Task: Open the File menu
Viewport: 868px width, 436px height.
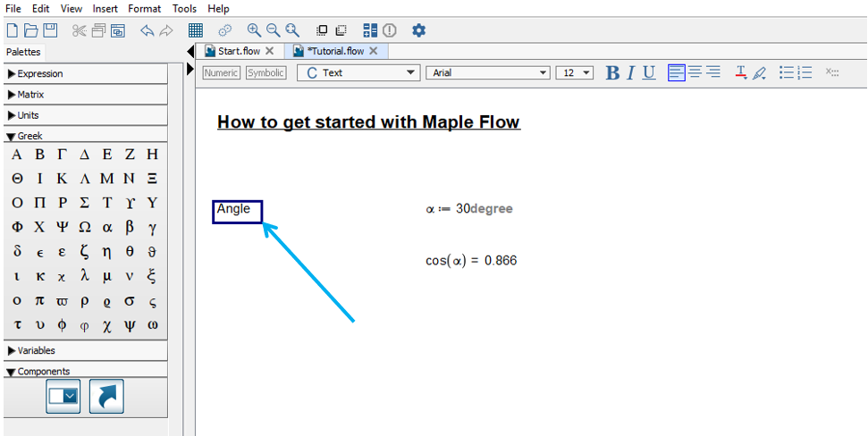Action: click(13, 9)
